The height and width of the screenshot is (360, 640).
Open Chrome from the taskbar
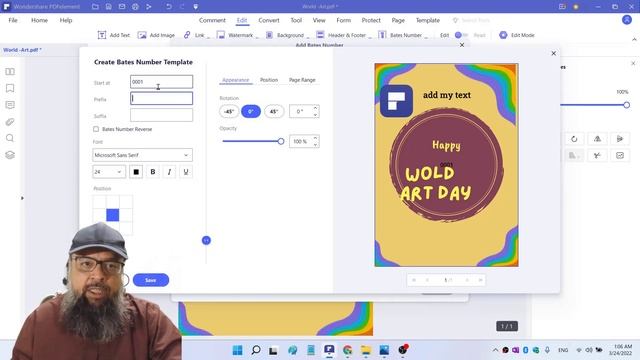click(x=347, y=350)
